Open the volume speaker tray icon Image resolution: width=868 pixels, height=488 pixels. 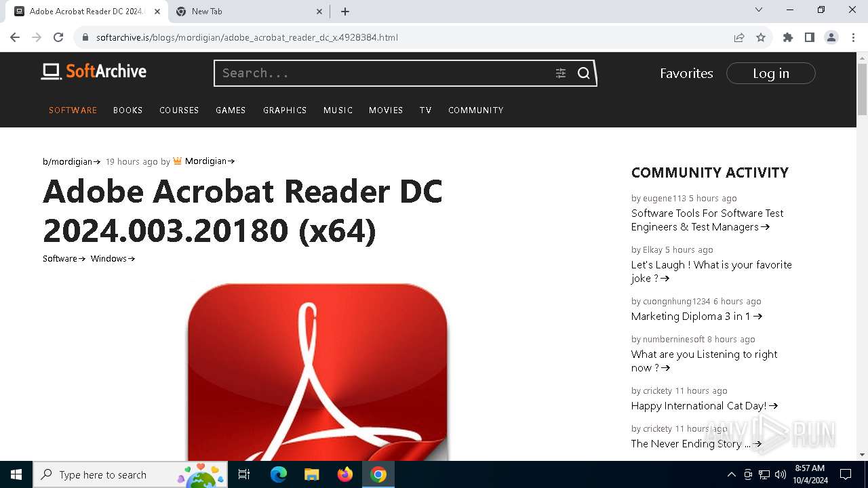click(x=781, y=474)
